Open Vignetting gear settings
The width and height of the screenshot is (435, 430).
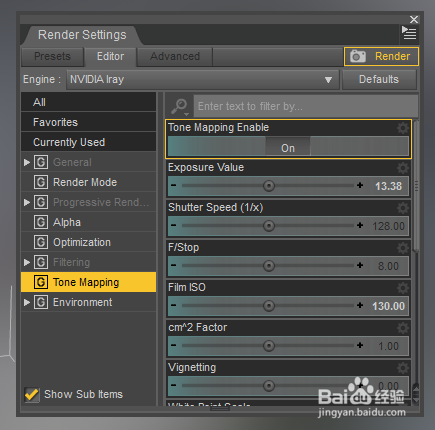click(x=403, y=368)
